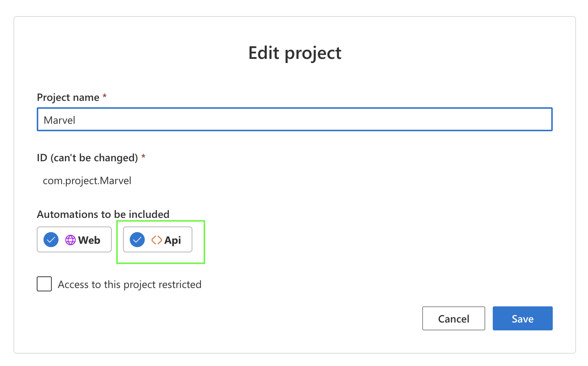
Task: Click the orange code brackets Api icon
Action: (x=156, y=240)
